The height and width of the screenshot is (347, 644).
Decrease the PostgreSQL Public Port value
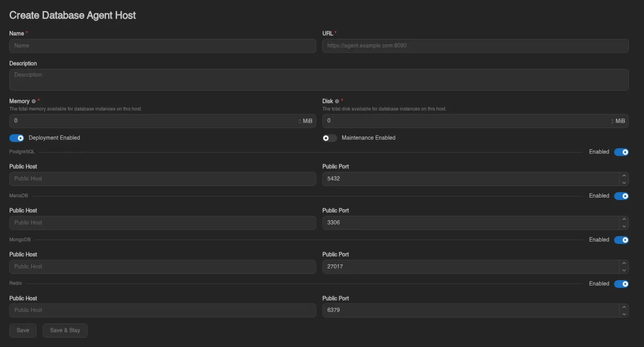[x=624, y=182]
